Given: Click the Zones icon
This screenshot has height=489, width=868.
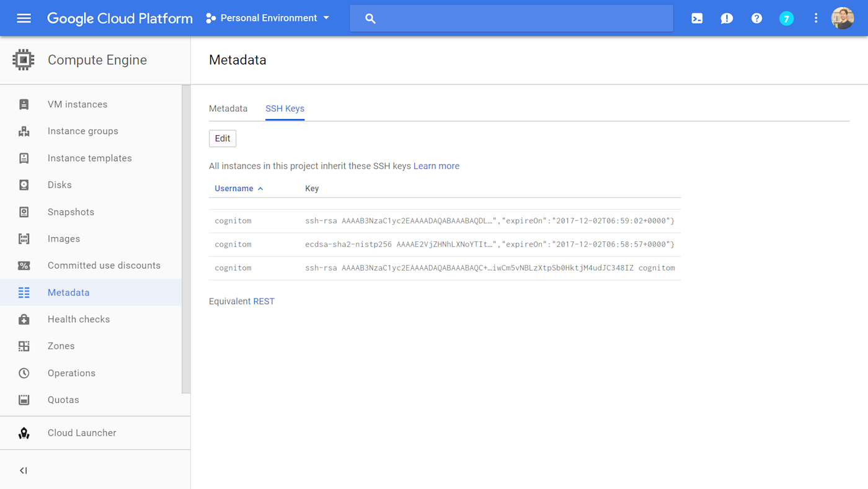Looking at the screenshot, I should click(x=24, y=346).
